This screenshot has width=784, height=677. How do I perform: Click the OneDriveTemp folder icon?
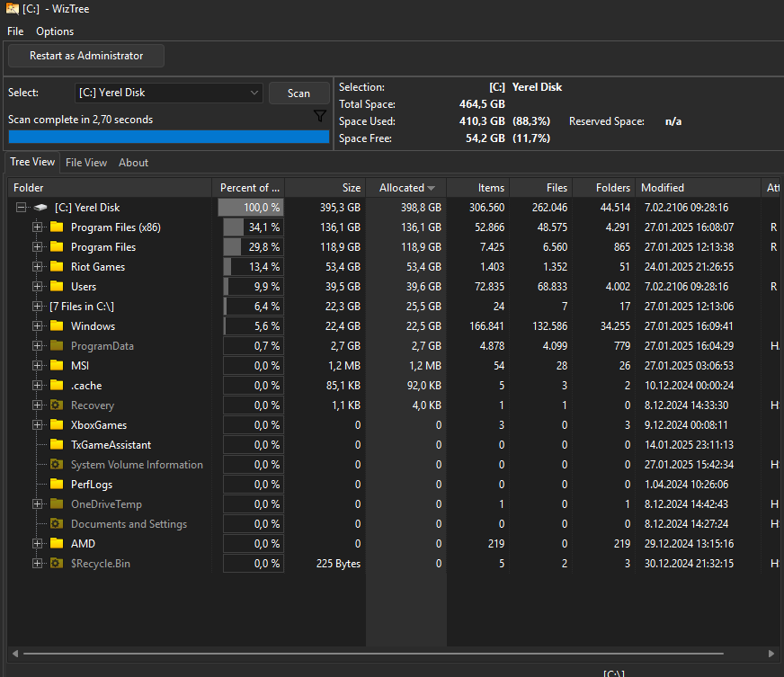click(57, 504)
